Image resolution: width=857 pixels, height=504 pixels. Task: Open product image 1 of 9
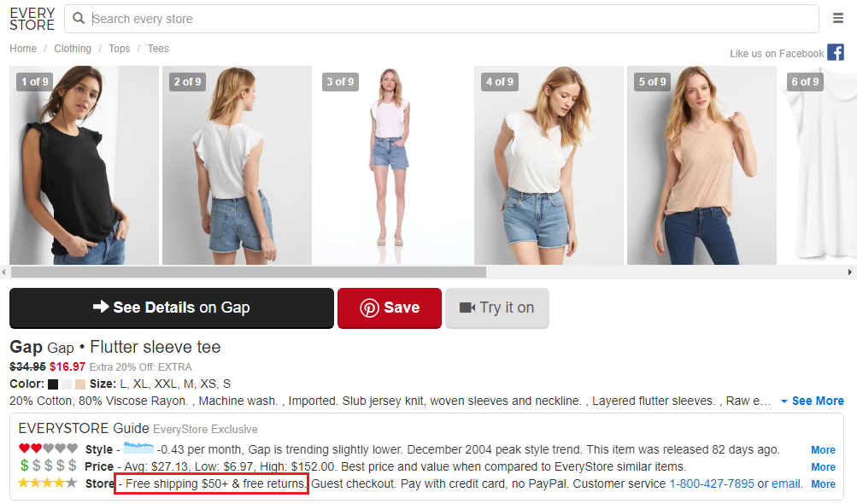[x=85, y=165]
